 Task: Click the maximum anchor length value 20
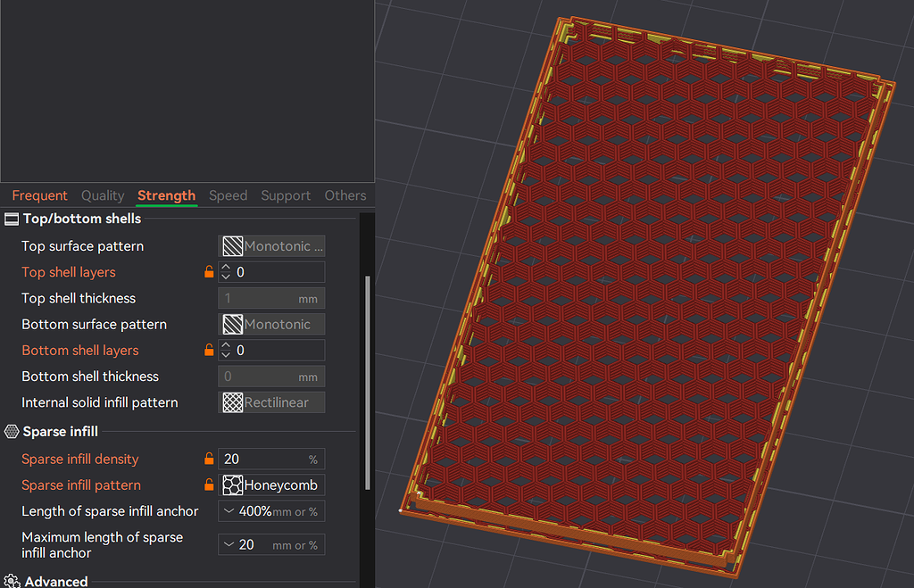pos(246,544)
